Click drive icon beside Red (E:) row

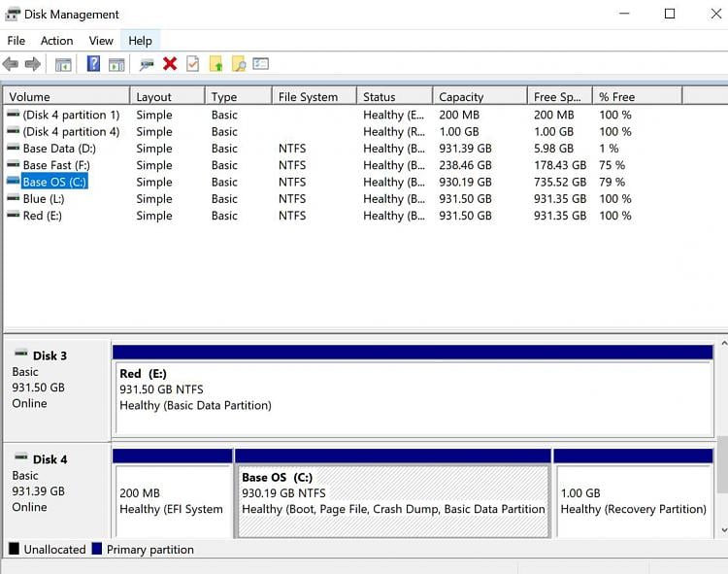13,215
